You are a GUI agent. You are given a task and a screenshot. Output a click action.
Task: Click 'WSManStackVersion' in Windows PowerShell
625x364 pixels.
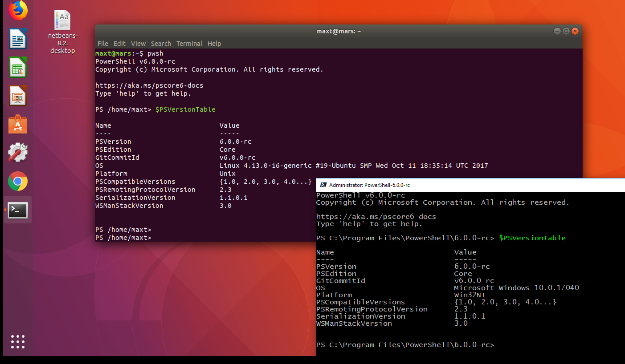(354, 324)
